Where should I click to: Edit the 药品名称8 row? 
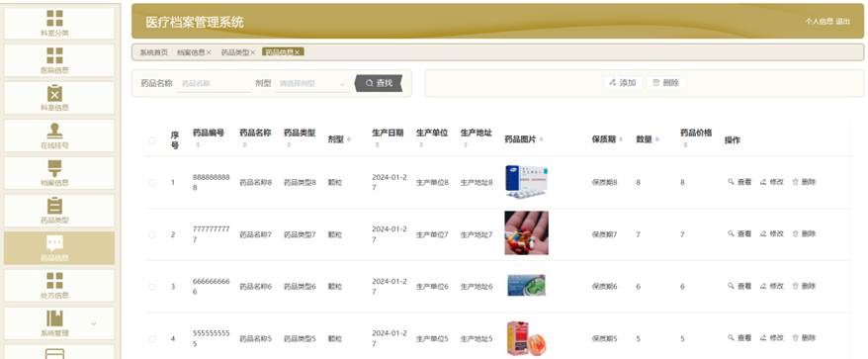772,182
